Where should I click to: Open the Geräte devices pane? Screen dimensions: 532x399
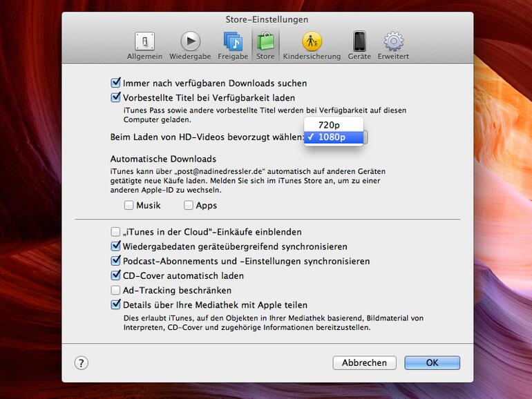point(359,46)
